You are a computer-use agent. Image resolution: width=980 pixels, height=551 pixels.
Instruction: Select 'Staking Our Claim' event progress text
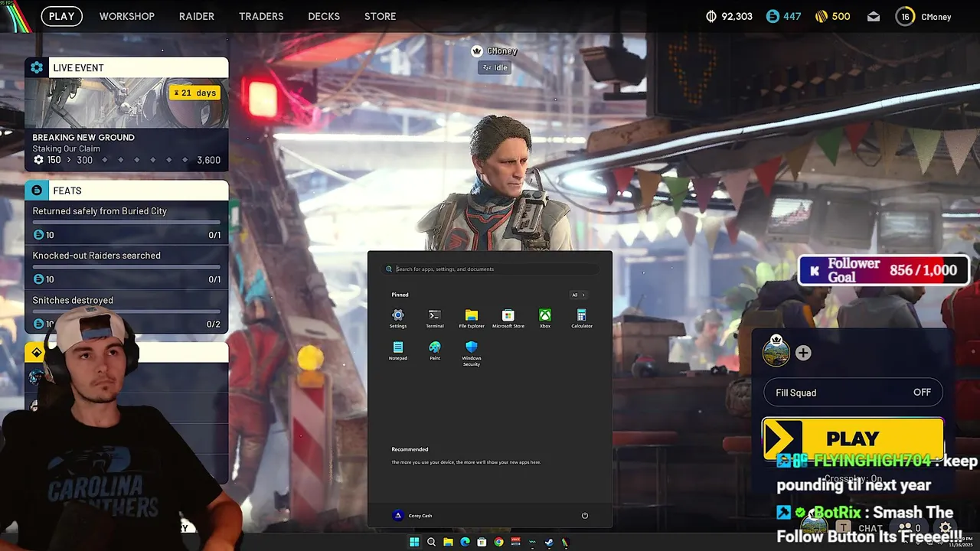pos(66,148)
